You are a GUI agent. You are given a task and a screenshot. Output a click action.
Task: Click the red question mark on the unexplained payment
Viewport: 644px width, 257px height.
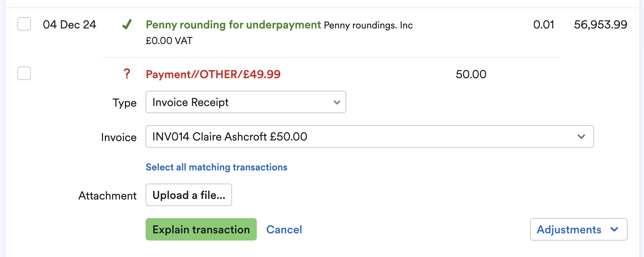127,73
